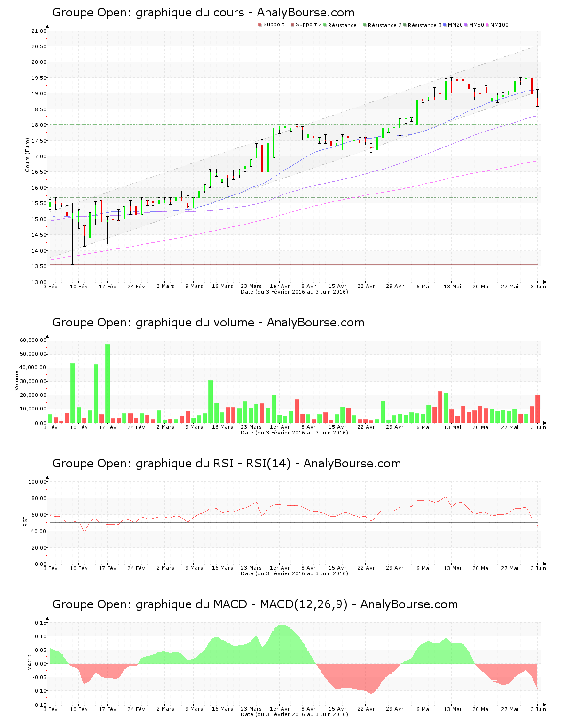
Task: Click '16 Mars' on the volume chart axis
Action: tap(222, 427)
